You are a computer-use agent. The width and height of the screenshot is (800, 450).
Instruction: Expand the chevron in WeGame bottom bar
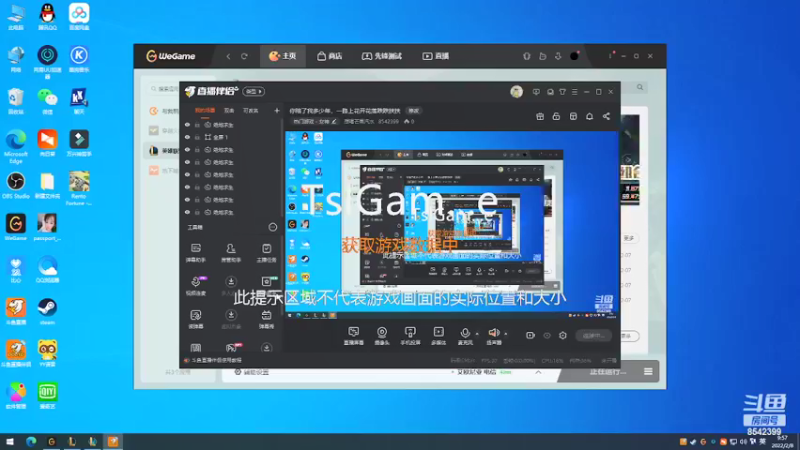(538, 372)
